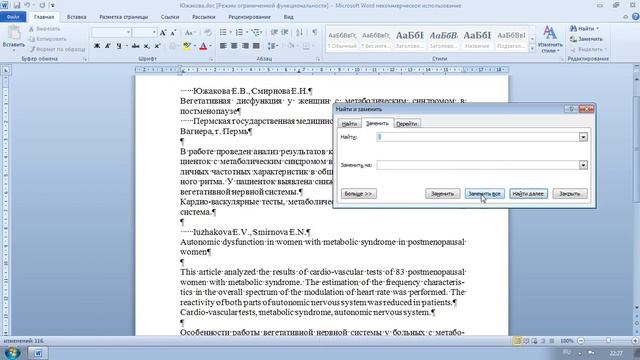Click the Italic (К) formatting icon
640x360 pixels.
(x=108, y=46)
